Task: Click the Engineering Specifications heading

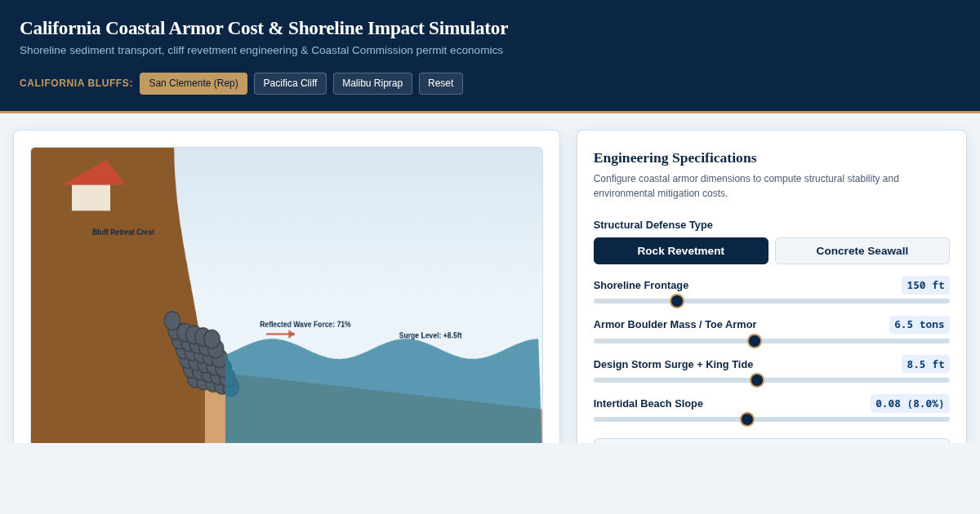Action: (675, 157)
